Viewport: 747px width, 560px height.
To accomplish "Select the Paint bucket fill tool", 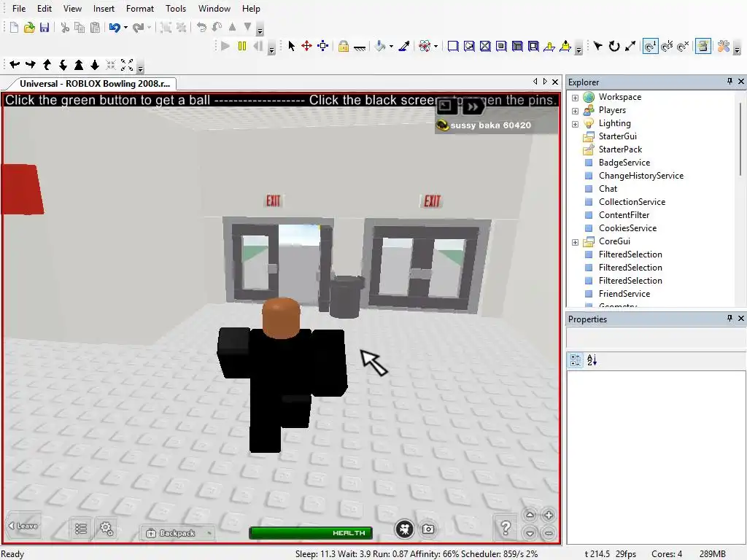I will coord(380,46).
